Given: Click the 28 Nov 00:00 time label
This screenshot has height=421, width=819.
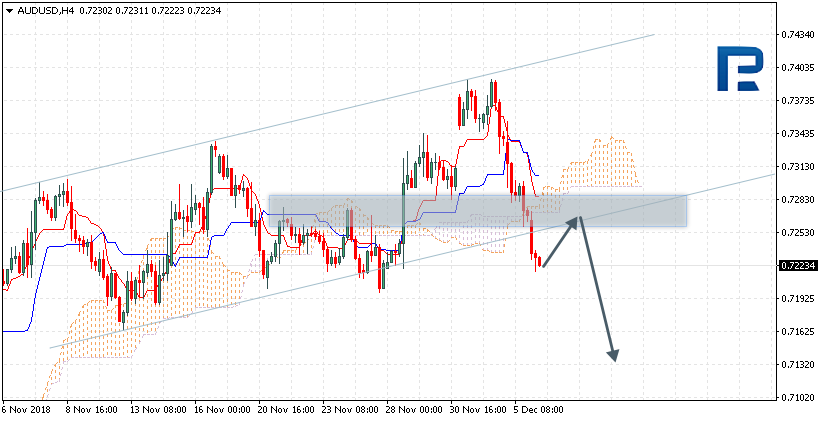Looking at the screenshot, I should pos(414,411).
